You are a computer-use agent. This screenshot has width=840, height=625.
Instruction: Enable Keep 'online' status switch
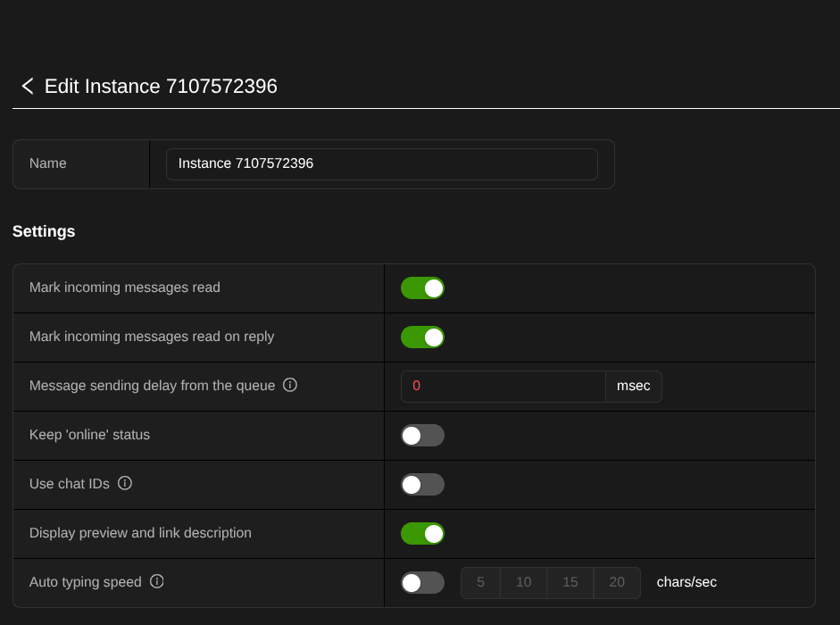(x=423, y=435)
